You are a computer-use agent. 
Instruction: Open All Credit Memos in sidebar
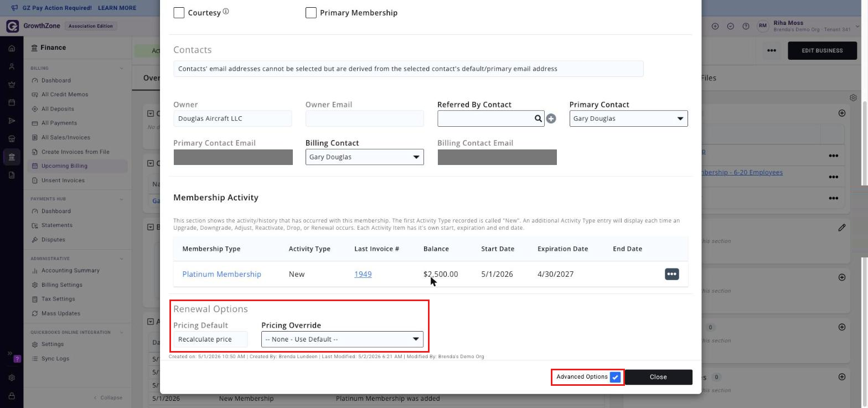point(65,95)
